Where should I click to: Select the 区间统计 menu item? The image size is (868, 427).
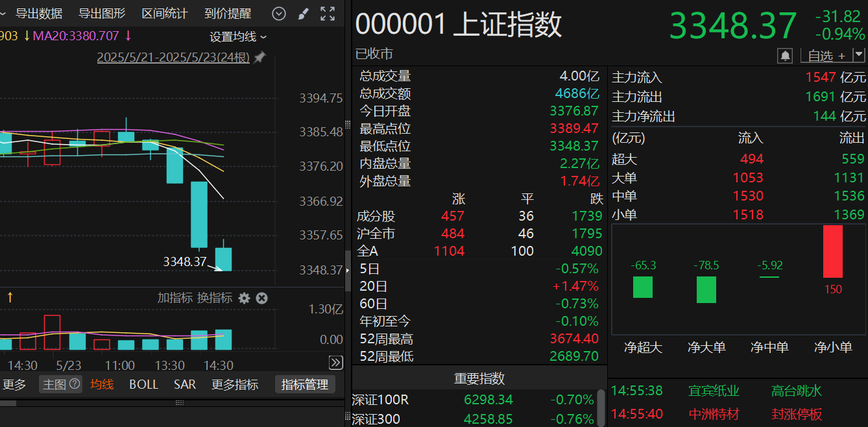(164, 13)
